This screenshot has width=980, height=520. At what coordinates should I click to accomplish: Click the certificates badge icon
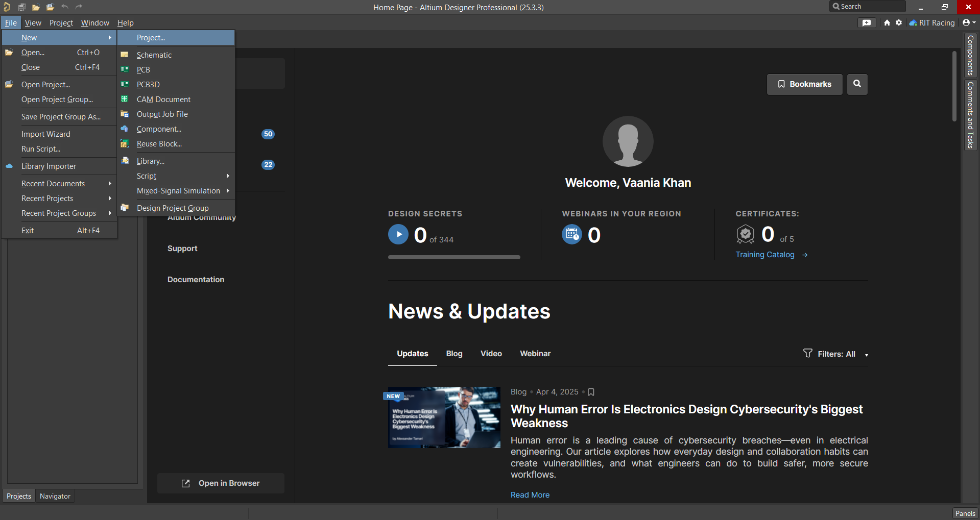coord(746,234)
